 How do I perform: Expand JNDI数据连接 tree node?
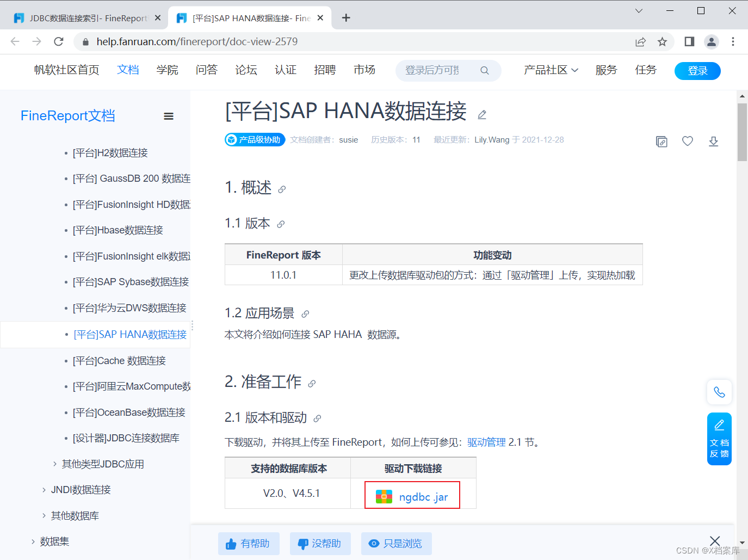click(x=44, y=490)
